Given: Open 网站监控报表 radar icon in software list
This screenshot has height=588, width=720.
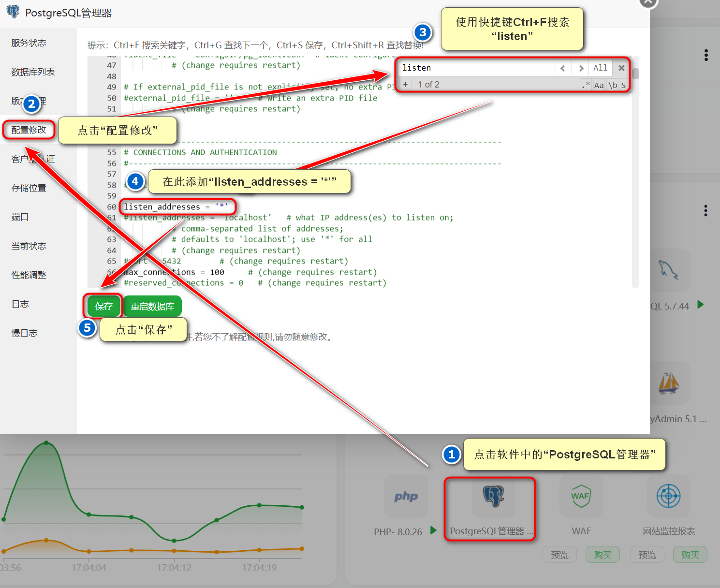Looking at the screenshot, I should coord(669,496).
